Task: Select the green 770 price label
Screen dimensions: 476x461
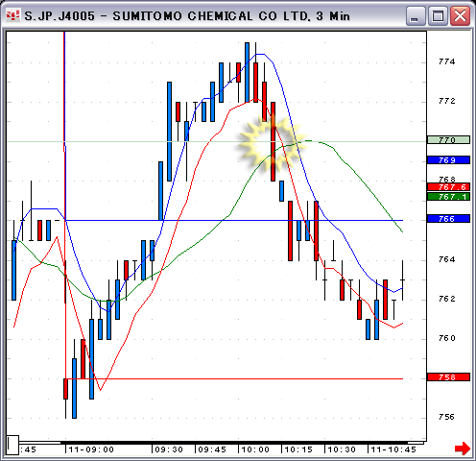Action: click(x=448, y=140)
